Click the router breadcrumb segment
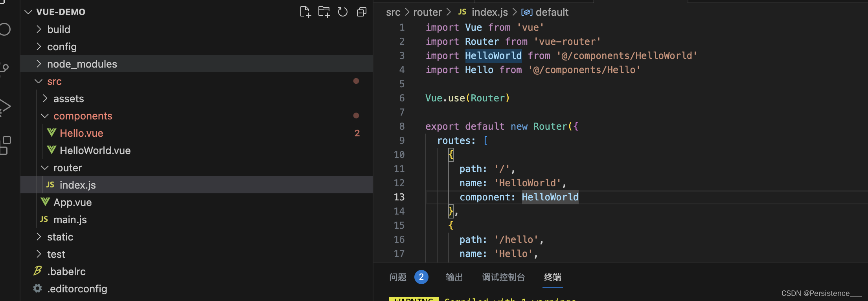 (427, 12)
